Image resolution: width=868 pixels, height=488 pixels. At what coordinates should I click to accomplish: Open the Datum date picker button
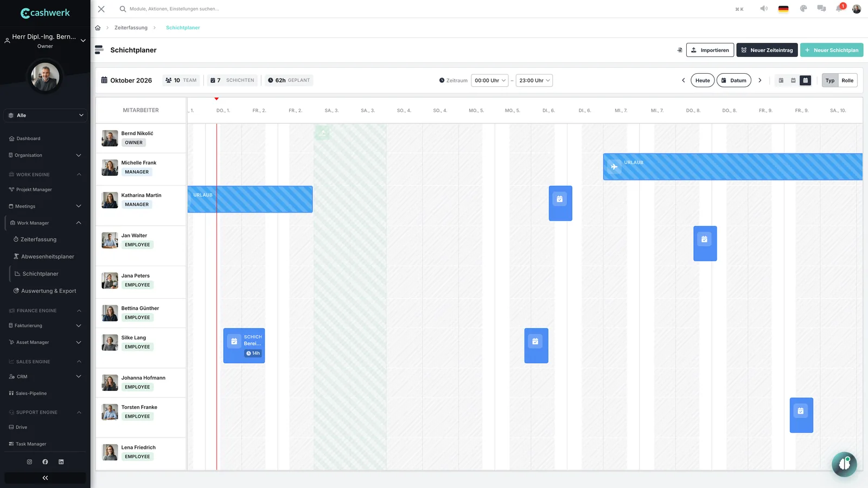click(734, 80)
